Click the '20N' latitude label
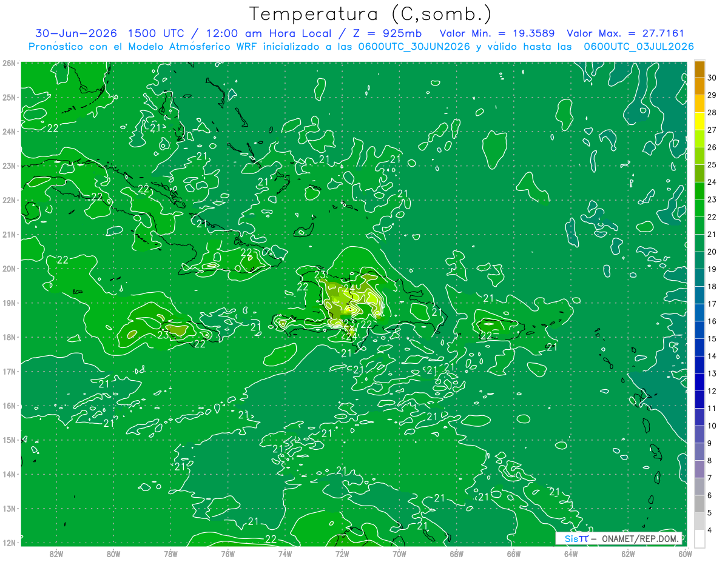This screenshot has height=562, width=728. click(9, 269)
